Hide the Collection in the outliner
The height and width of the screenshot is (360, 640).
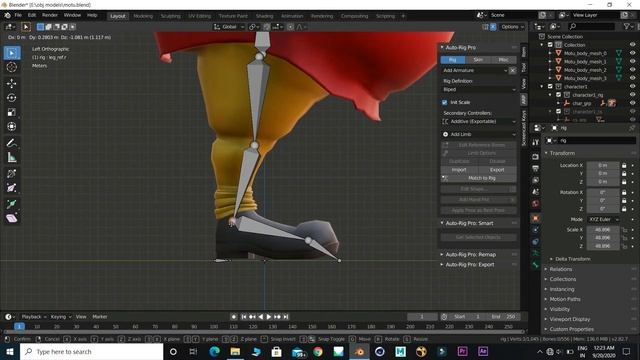[x=632, y=45]
